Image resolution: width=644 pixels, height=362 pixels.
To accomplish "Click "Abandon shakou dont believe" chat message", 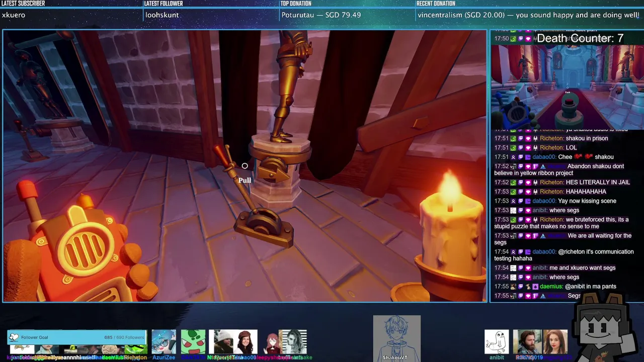I will click(x=559, y=169).
